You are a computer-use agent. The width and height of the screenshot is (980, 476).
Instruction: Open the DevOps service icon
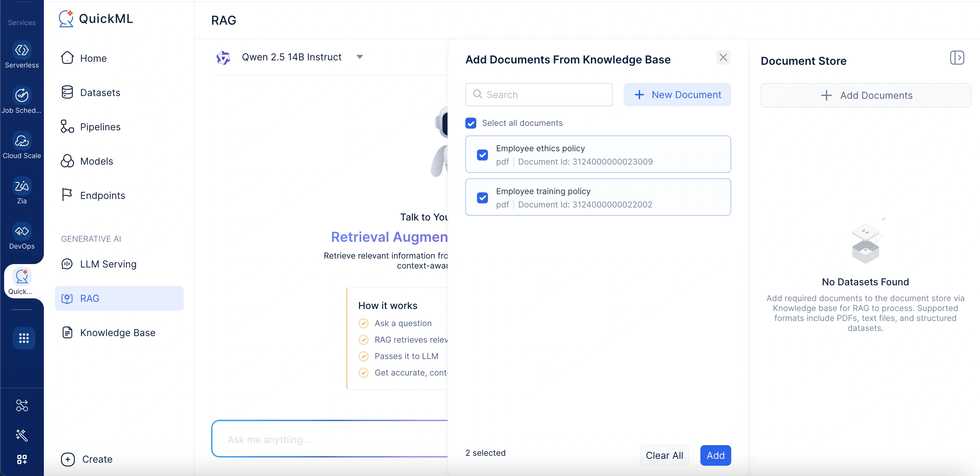tap(22, 231)
